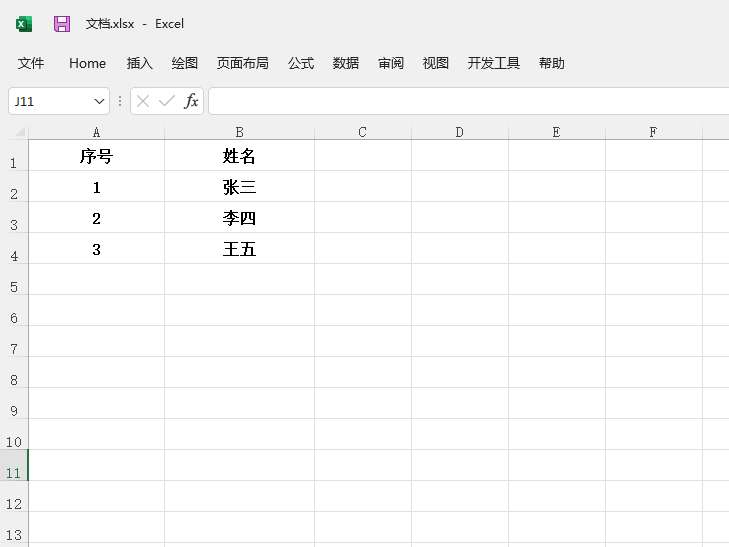
Task: Open the 文件 menu
Action: pyautogui.click(x=31, y=63)
